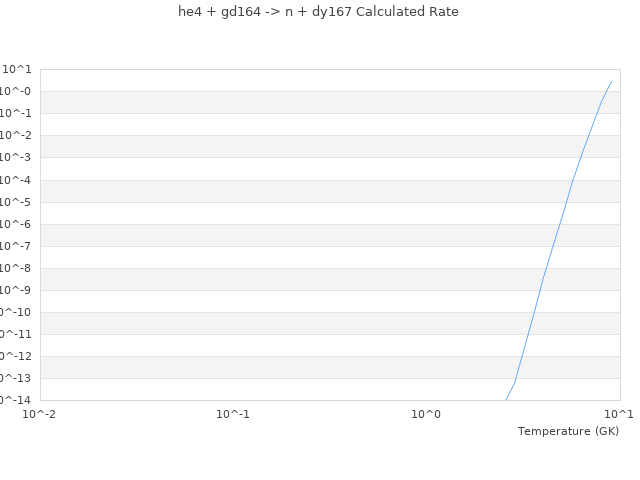Click the x-axis tick label 10^1

coord(618,414)
